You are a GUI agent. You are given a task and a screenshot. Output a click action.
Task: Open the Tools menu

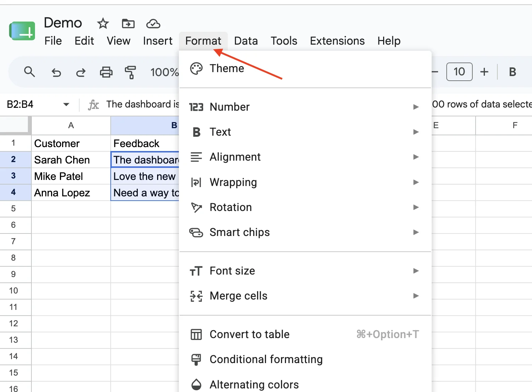[284, 41]
